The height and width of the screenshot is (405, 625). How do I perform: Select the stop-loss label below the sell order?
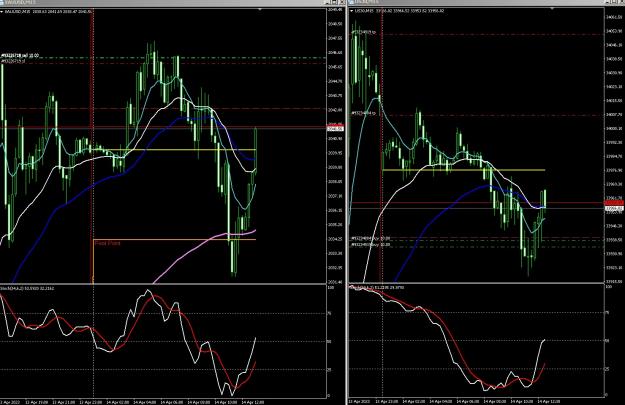[x=13, y=61]
